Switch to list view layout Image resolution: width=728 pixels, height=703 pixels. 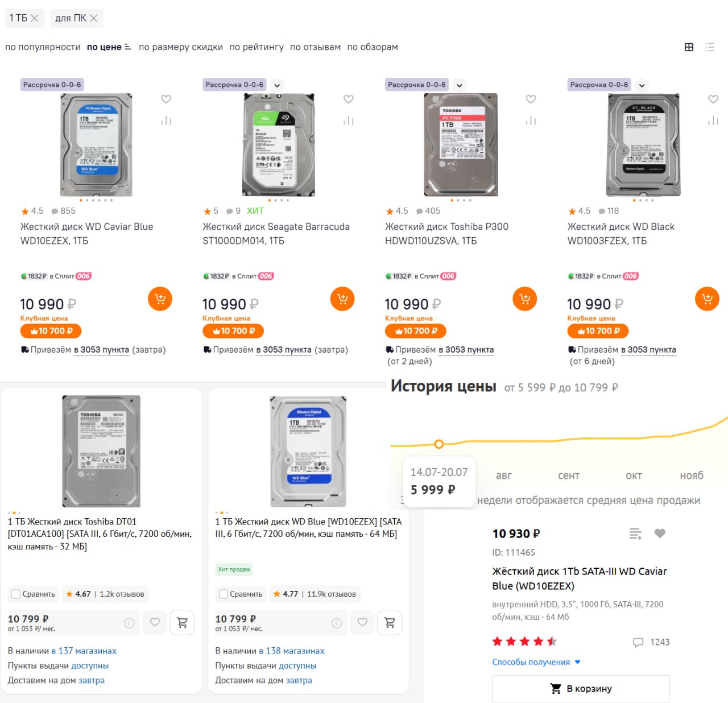click(x=710, y=47)
